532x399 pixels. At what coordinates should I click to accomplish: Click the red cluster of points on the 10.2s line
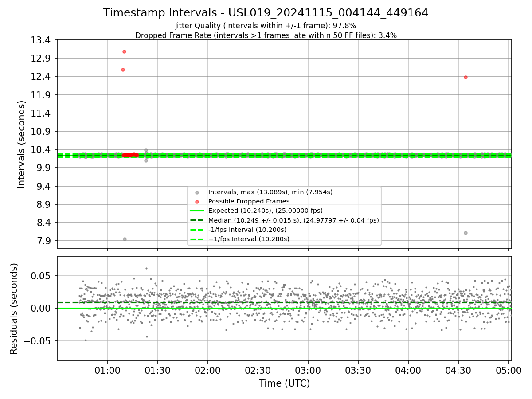(130, 155)
